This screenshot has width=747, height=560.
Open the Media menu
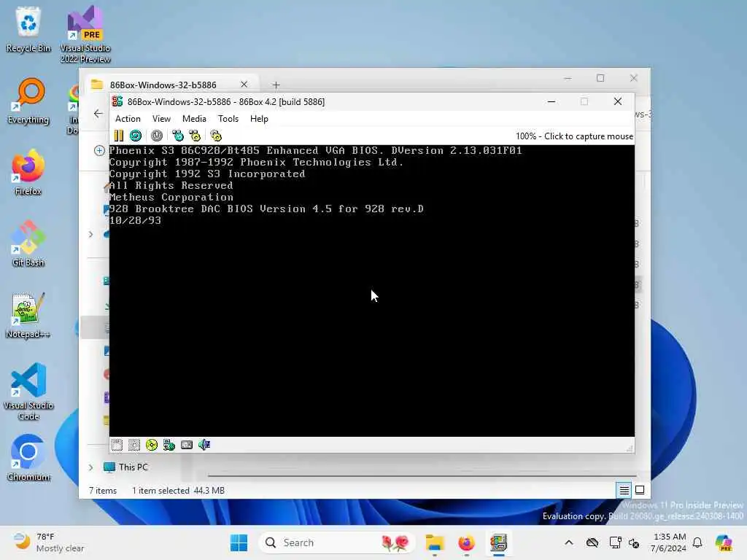click(x=194, y=119)
